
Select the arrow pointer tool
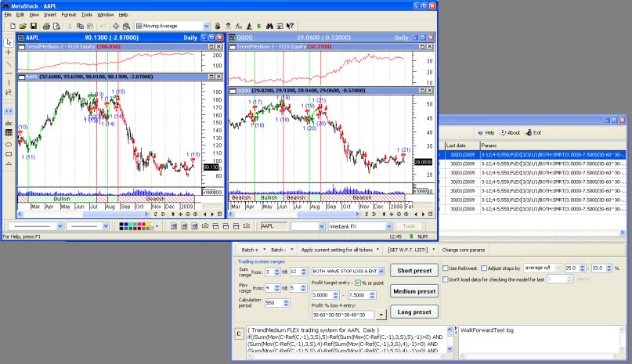coord(9,41)
